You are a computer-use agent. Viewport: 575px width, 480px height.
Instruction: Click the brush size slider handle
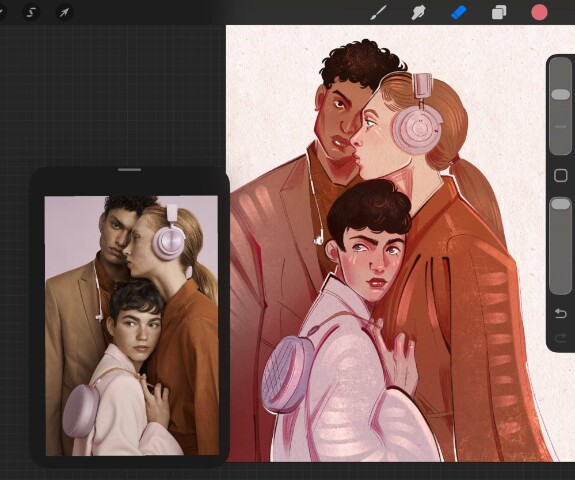coord(560,94)
